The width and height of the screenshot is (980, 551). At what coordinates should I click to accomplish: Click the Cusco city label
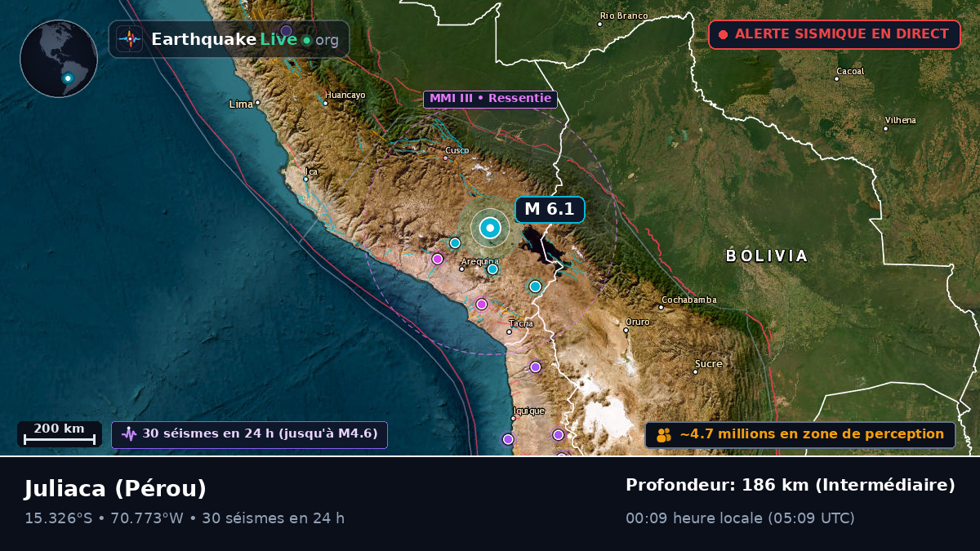point(457,150)
